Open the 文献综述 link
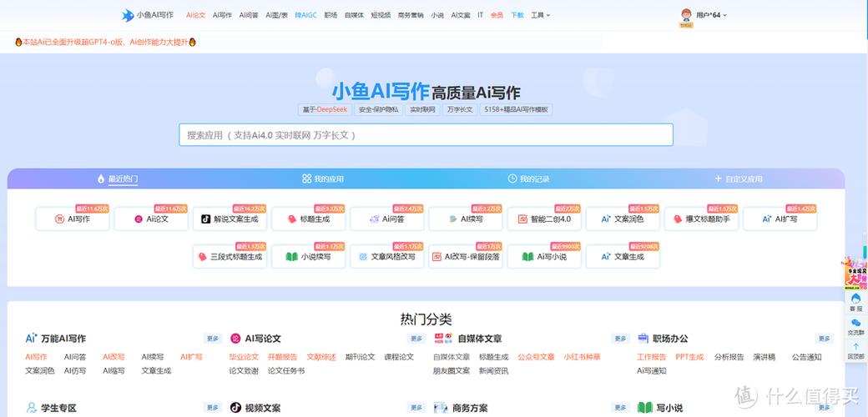This screenshot has height=417, width=868. [x=321, y=357]
